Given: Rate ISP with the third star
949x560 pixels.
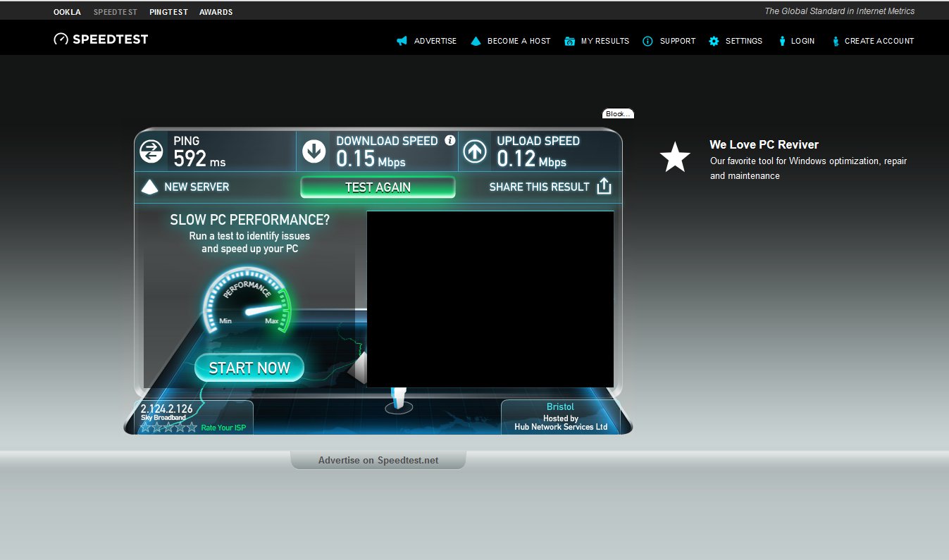Looking at the screenshot, I should [168, 427].
